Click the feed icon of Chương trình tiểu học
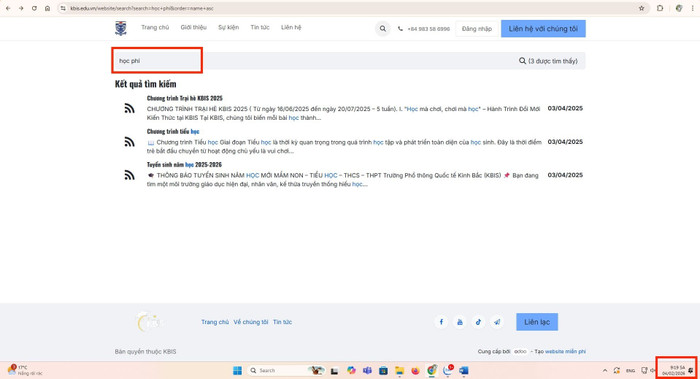 129,142
